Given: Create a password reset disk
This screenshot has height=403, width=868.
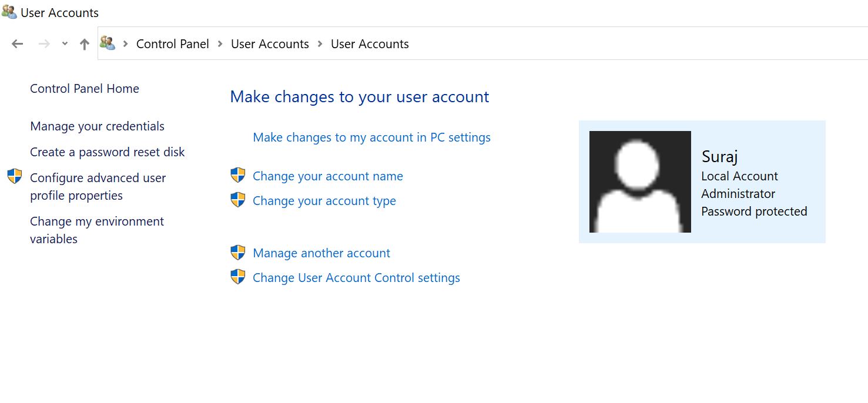Looking at the screenshot, I should 108,152.
